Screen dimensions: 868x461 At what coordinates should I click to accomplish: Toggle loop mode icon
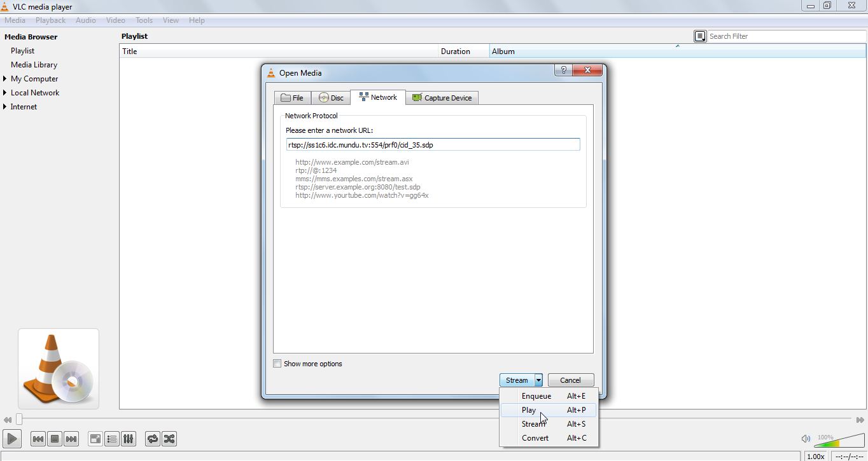(153, 439)
